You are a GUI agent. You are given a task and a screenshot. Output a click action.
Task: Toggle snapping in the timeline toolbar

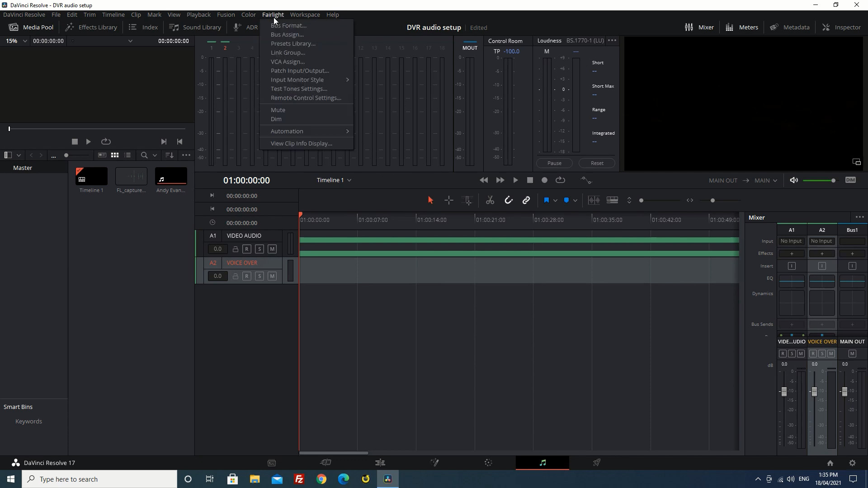(x=509, y=200)
